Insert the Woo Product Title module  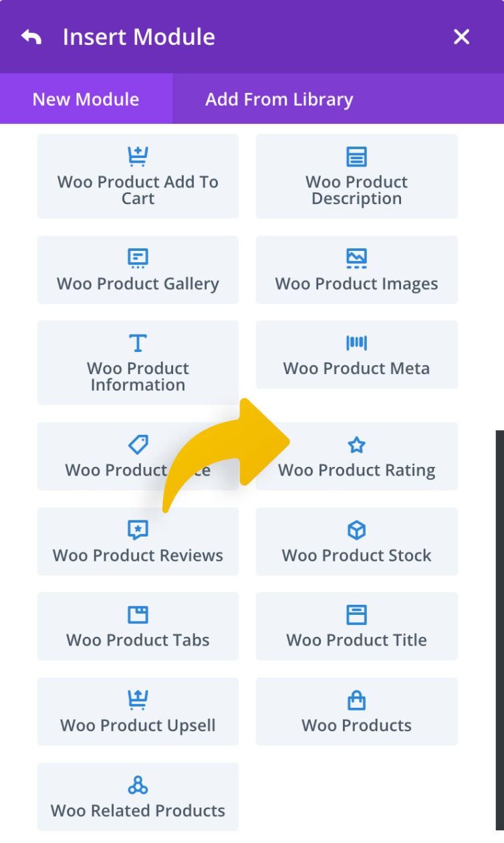coord(356,626)
